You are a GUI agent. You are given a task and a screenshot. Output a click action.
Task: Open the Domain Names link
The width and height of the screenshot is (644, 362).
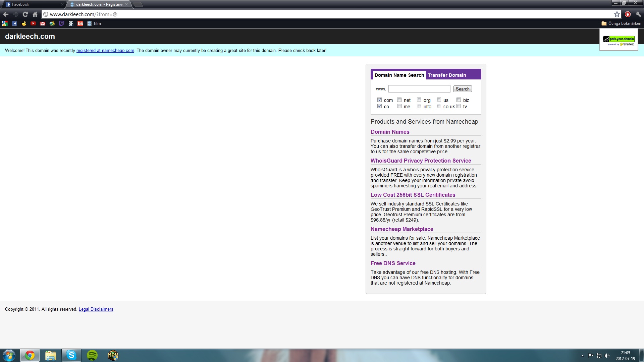point(390,132)
